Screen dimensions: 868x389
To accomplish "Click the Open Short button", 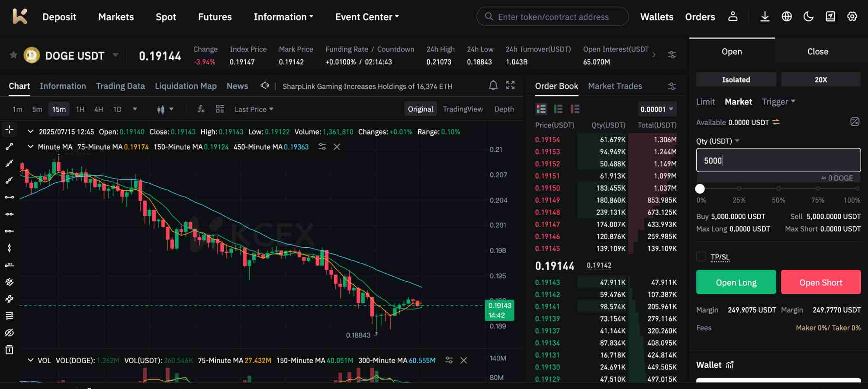I will pyautogui.click(x=820, y=282).
